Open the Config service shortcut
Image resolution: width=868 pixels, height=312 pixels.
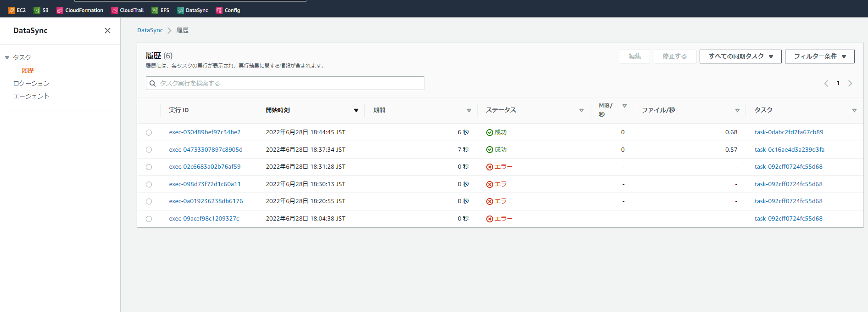coord(228,10)
